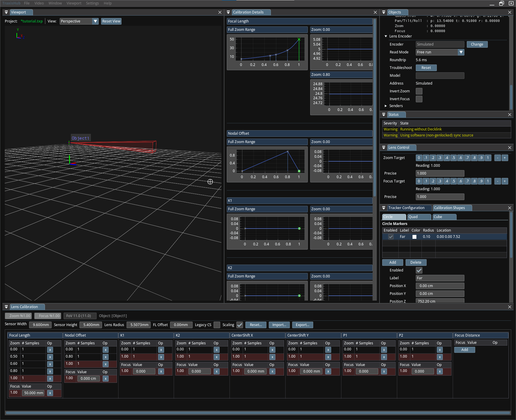Toggle the Invert Focus checkbox

click(419, 99)
